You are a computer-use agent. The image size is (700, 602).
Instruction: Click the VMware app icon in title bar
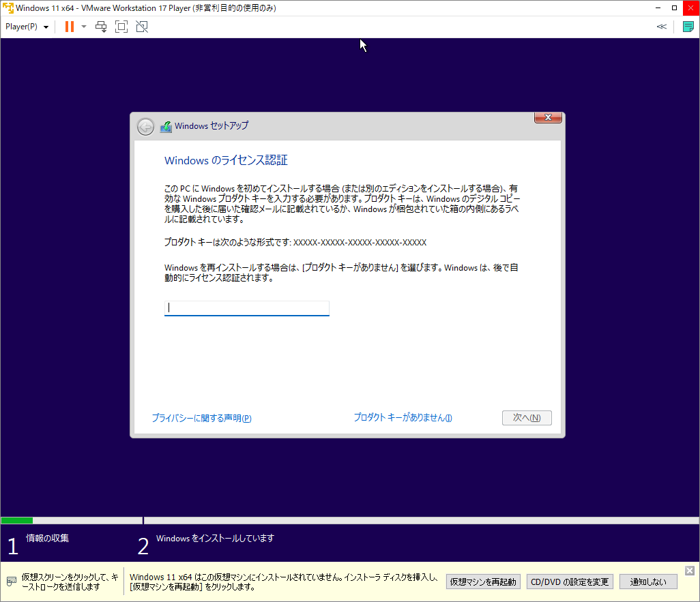pyautogui.click(x=8, y=7)
